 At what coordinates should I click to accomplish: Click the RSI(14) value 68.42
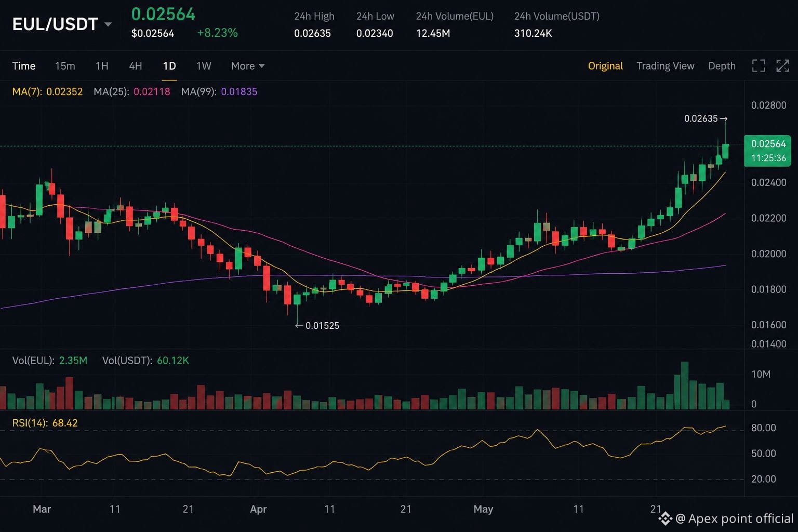click(65, 423)
